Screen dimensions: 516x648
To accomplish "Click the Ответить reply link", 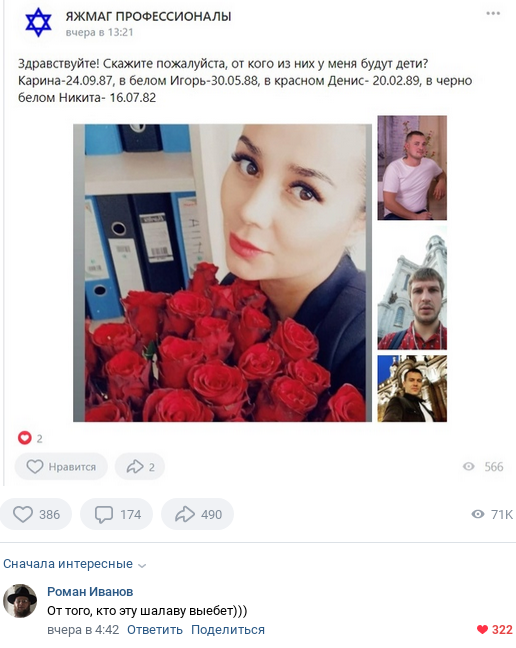I will pos(155,630).
